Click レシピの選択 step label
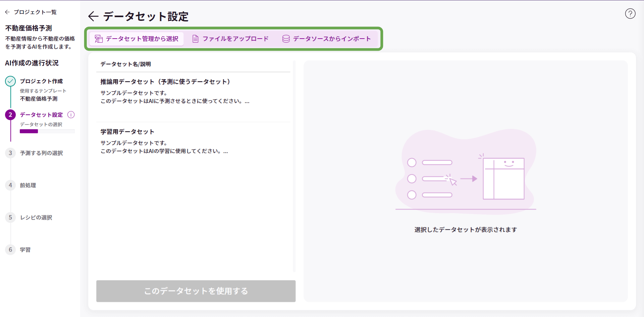The image size is (644, 317). coord(36,217)
